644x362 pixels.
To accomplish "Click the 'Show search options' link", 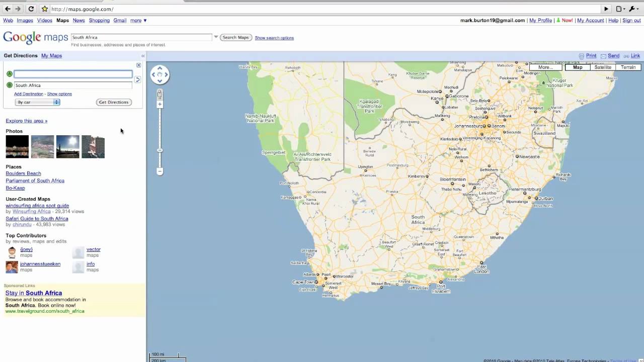I will (274, 38).
